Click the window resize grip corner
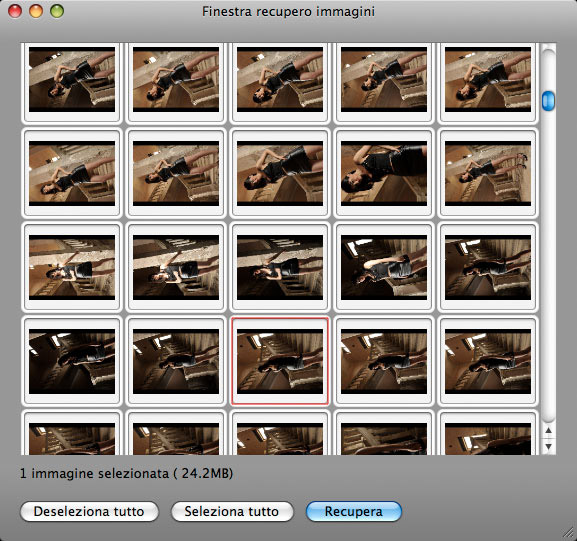The height and width of the screenshot is (541, 577). [x=569, y=533]
